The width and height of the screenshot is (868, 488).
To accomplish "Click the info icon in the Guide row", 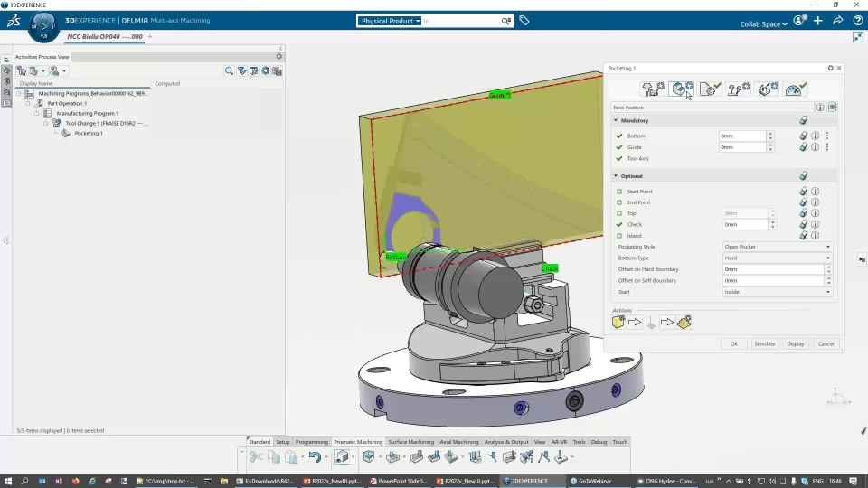I will (x=816, y=147).
